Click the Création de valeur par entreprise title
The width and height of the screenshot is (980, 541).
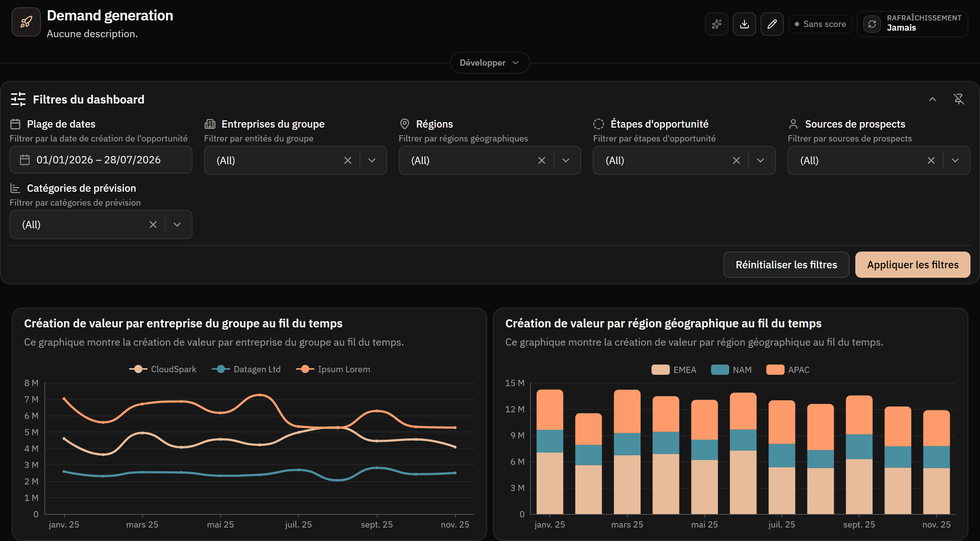[x=183, y=323]
